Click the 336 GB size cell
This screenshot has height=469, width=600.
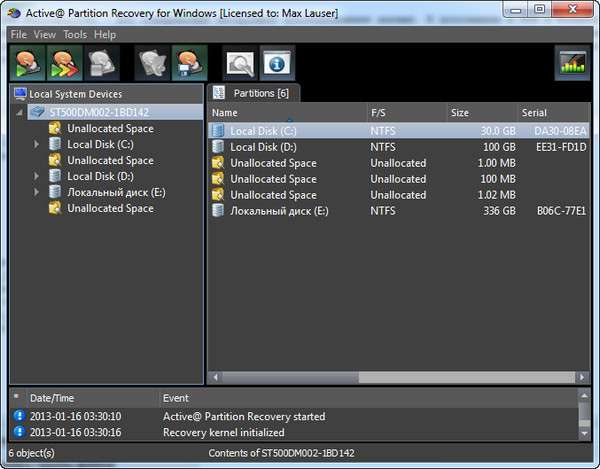(499, 211)
